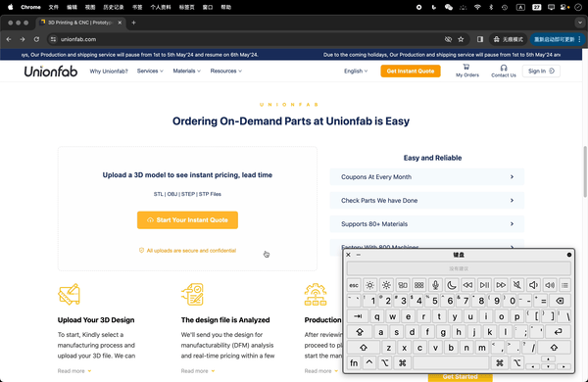Image resolution: width=588 pixels, height=382 pixels.
Task: Click list key at keyboard top-right
Action: [x=564, y=285]
